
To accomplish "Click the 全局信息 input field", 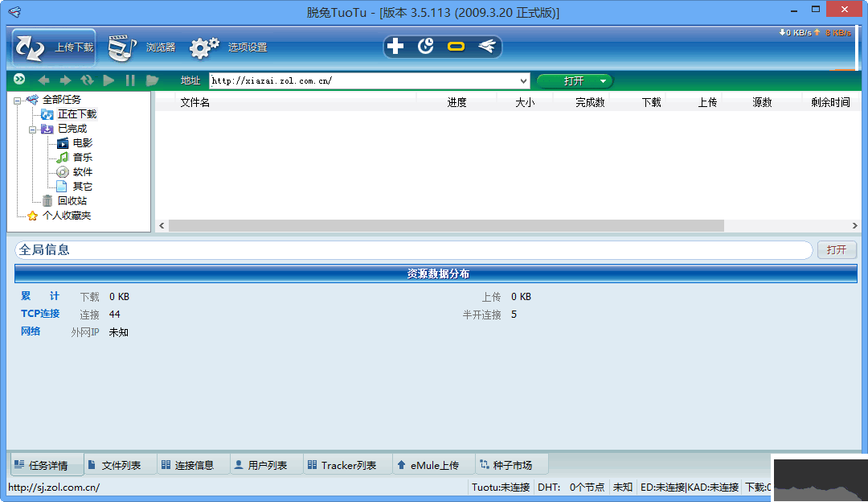I will click(x=413, y=250).
